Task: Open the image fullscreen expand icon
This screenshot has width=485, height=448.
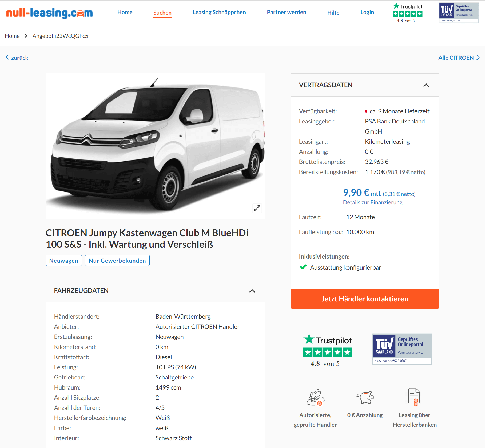Action: pyautogui.click(x=257, y=208)
